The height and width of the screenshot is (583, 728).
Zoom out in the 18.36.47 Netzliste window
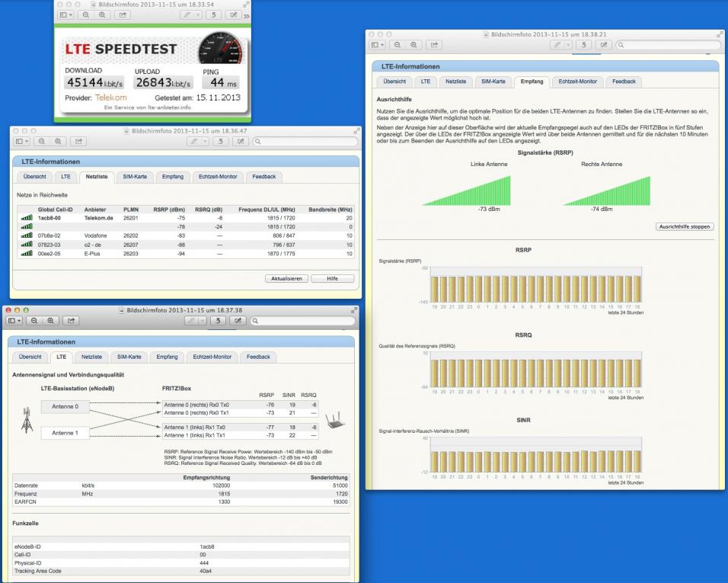click(x=42, y=141)
